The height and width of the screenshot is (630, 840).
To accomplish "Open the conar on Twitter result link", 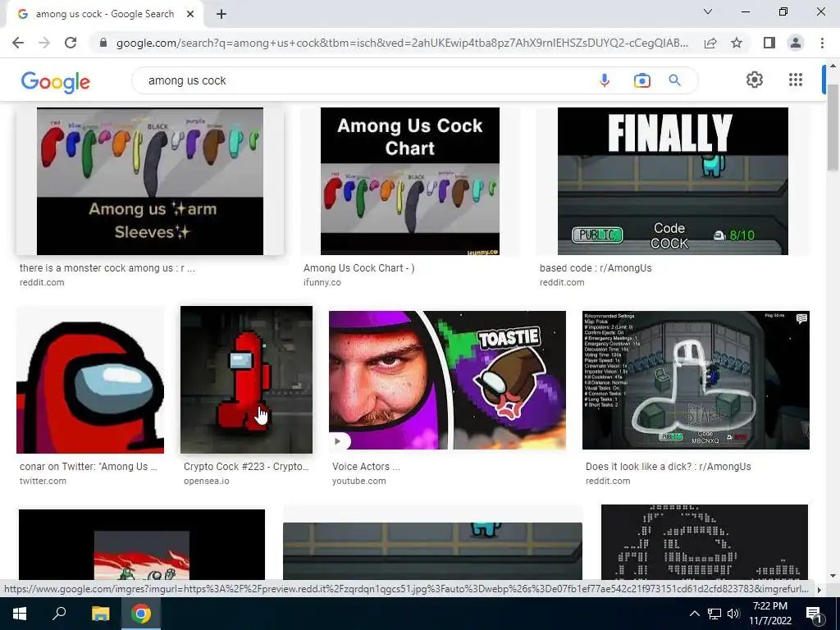I will (x=88, y=466).
